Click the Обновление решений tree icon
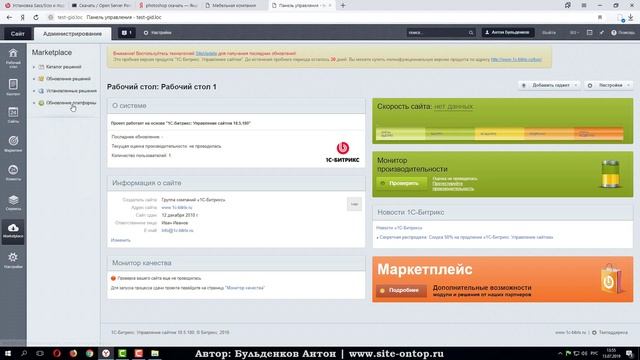 tap(41, 79)
